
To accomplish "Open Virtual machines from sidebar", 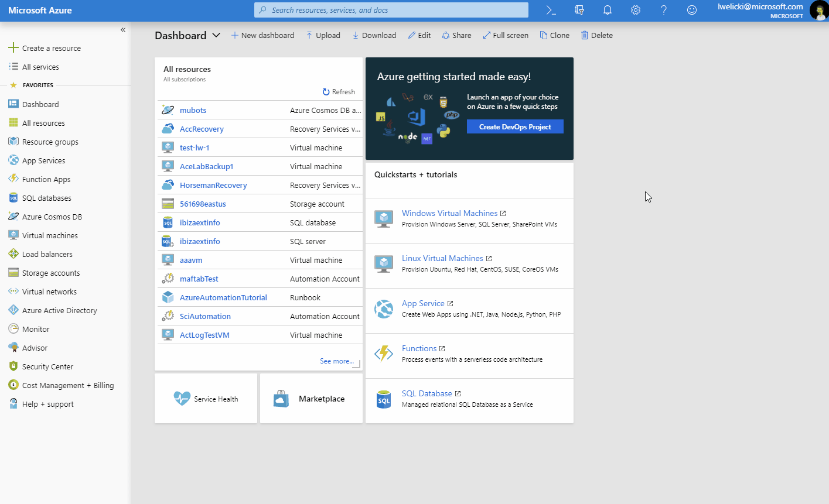I will (51, 235).
